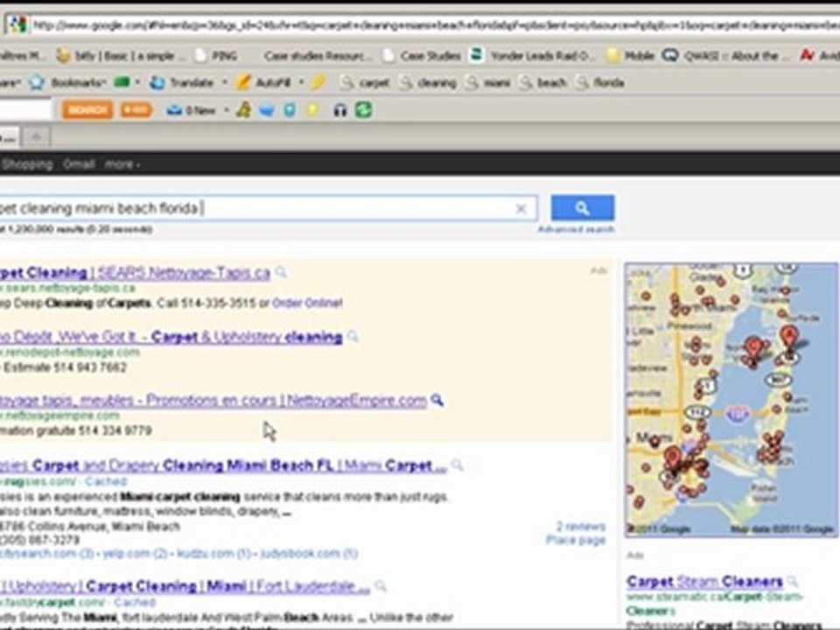This screenshot has height=630, width=840.
Task: Click the red Av bookmark icon
Action: pos(807,55)
